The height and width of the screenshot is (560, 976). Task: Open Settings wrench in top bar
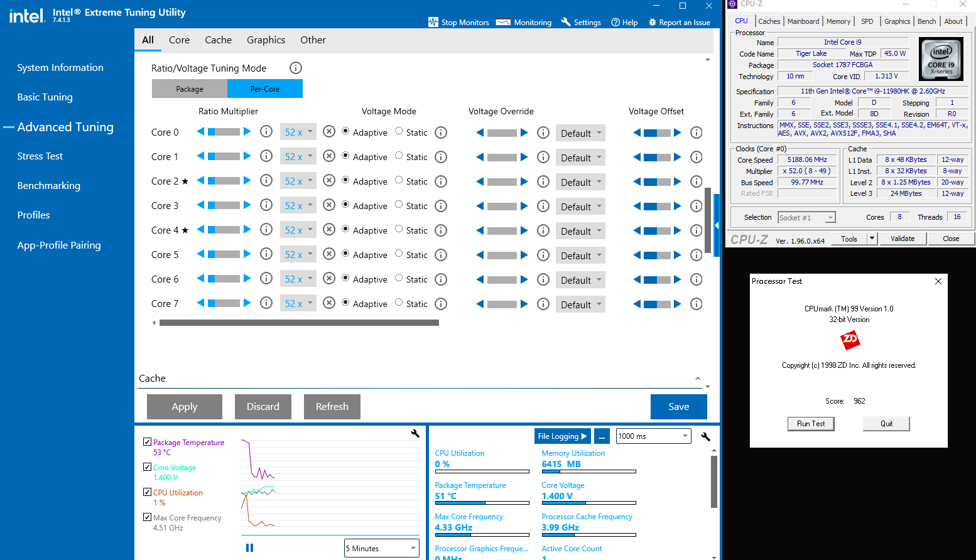[x=581, y=22]
